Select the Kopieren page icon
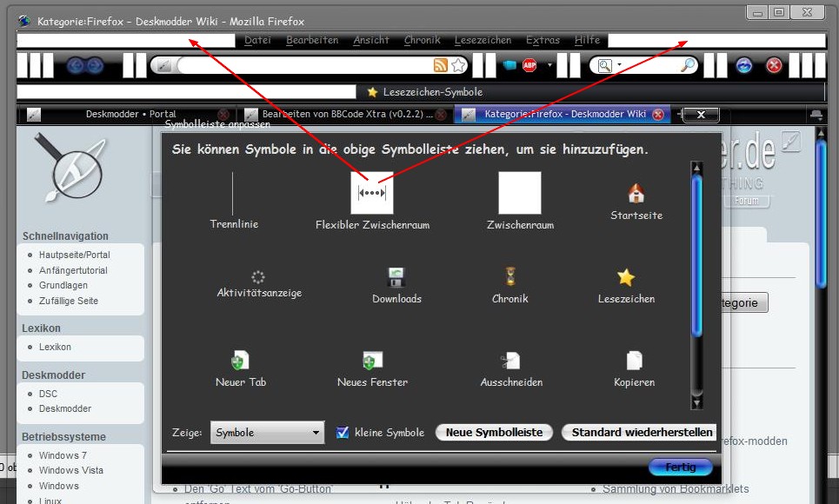The height and width of the screenshot is (504, 839). pyautogui.click(x=634, y=360)
